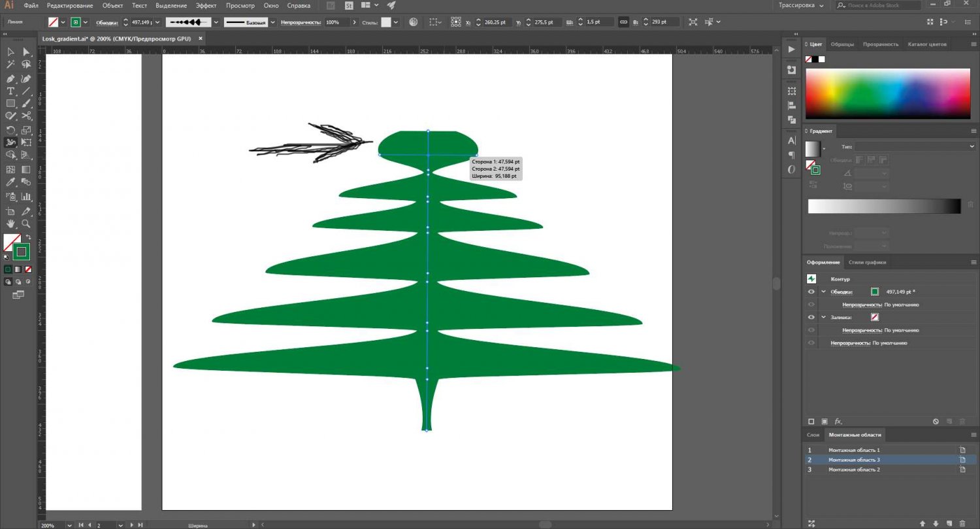Screen dimensions: 980x529
Task: Choose the Rectangle tool
Action: [x=11, y=103]
